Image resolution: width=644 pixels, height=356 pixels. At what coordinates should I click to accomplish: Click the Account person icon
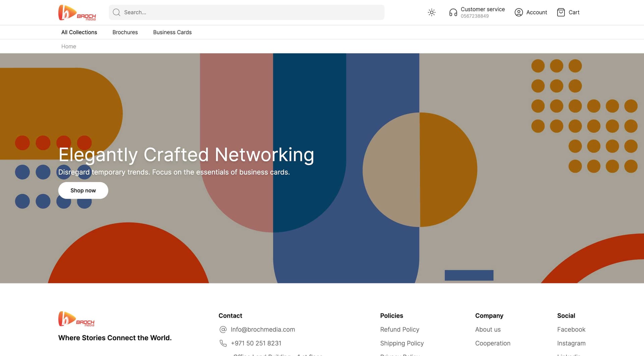519,12
